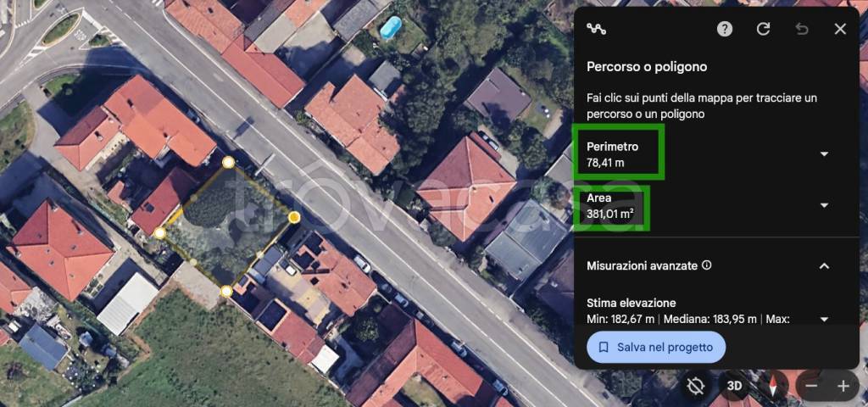Click the Misurazioni avanzate heading text
The width and height of the screenshot is (868, 407).
[643, 265]
